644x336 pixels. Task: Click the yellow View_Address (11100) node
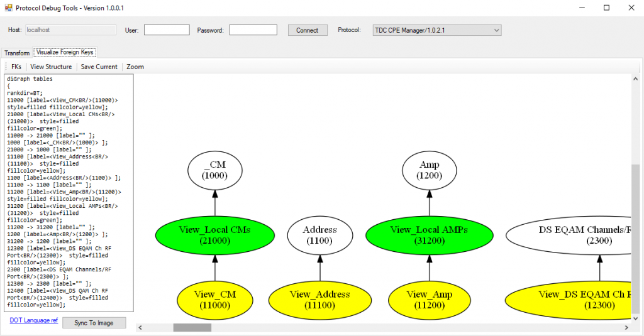pos(320,300)
